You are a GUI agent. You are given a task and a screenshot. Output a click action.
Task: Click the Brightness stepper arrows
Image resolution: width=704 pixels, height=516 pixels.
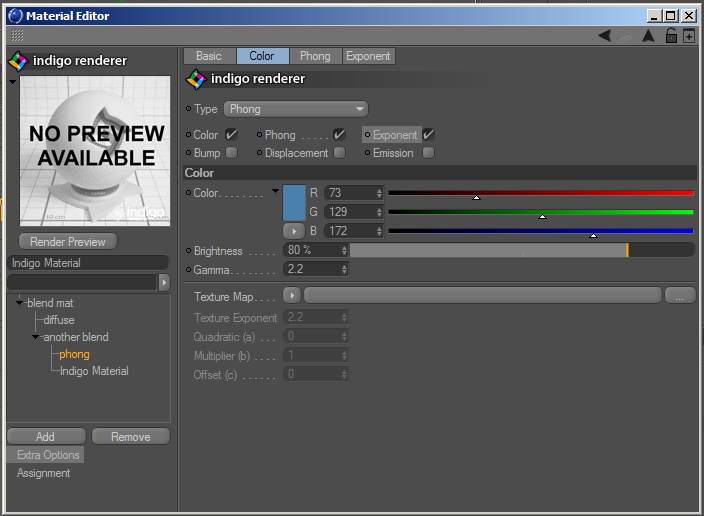(344, 251)
